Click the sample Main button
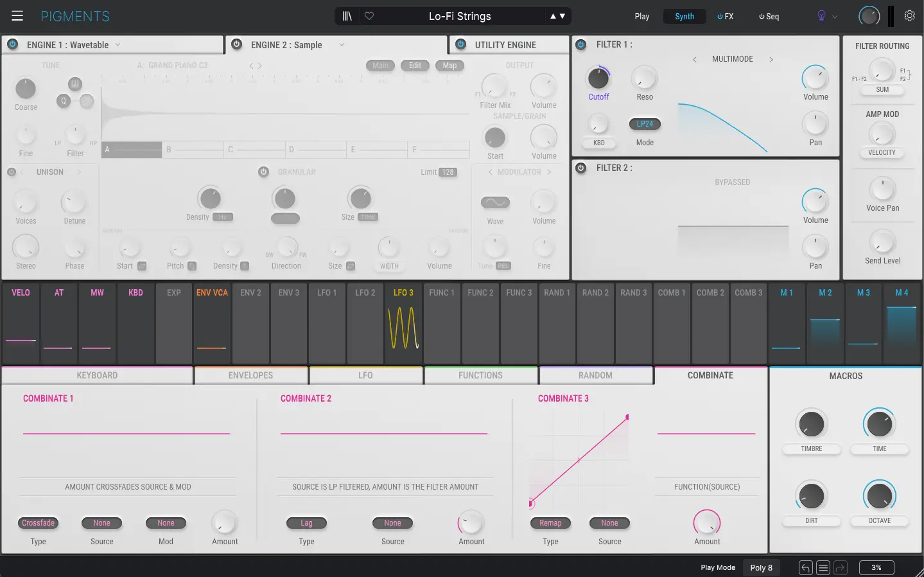 click(x=380, y=66)
